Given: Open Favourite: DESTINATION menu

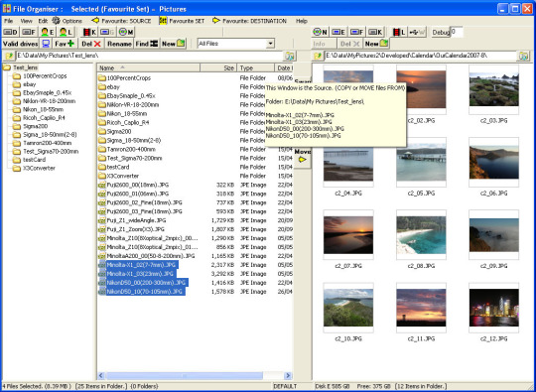Looking at the screenshot, I should coord(249,21).
